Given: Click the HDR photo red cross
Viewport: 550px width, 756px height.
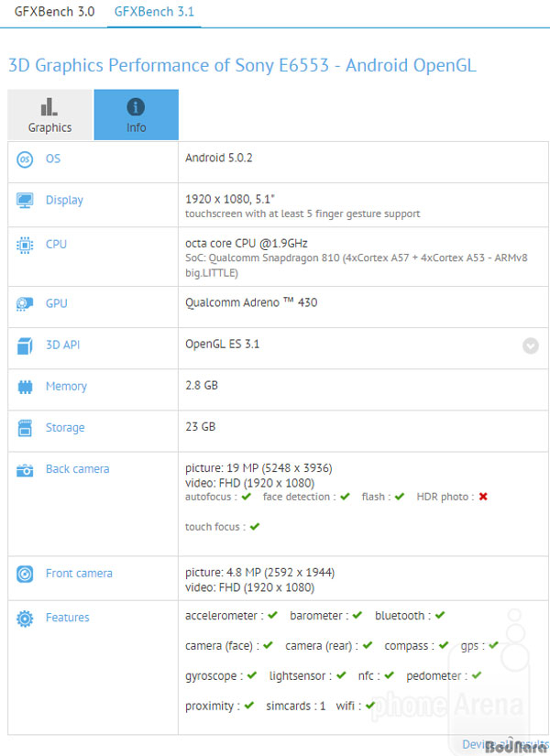Looking at the screenshot, I should (x=483, y=496).
